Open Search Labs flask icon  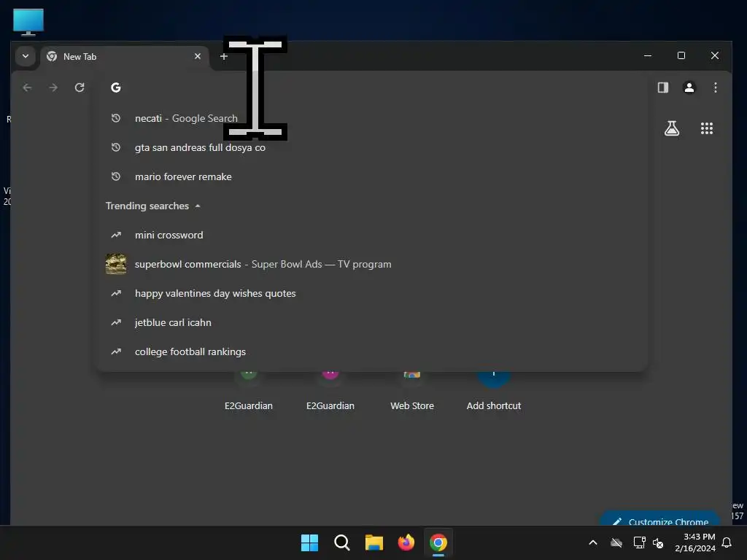(672, 128)
